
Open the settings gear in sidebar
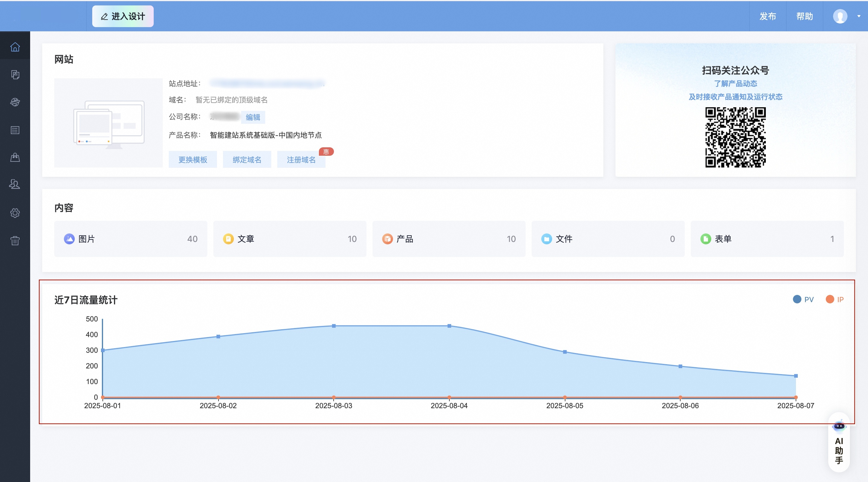(x=15, y=213)
